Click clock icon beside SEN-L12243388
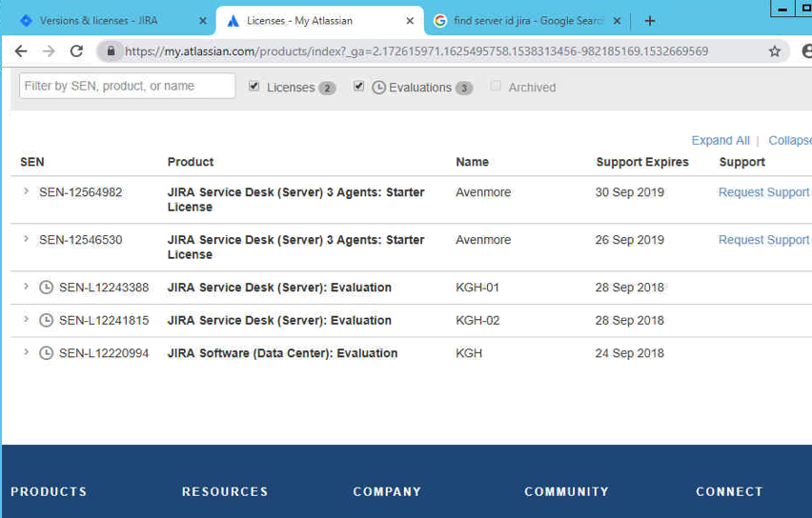The height and width of the screenshot is (518, 812). [46, 288]
